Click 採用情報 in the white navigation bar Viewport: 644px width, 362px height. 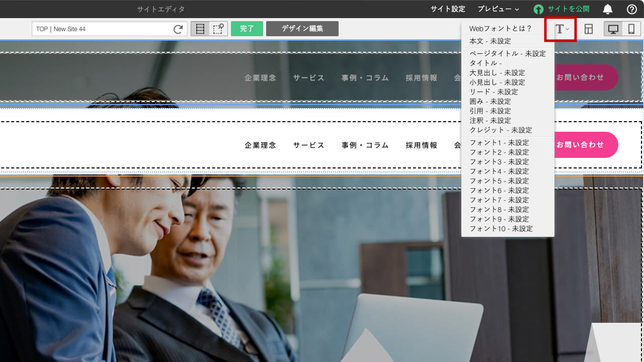(422, 145)
